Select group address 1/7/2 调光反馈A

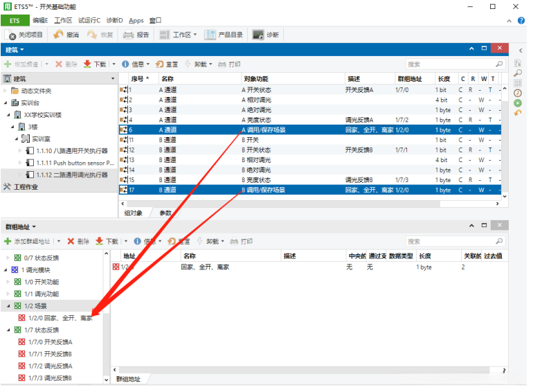50,366
